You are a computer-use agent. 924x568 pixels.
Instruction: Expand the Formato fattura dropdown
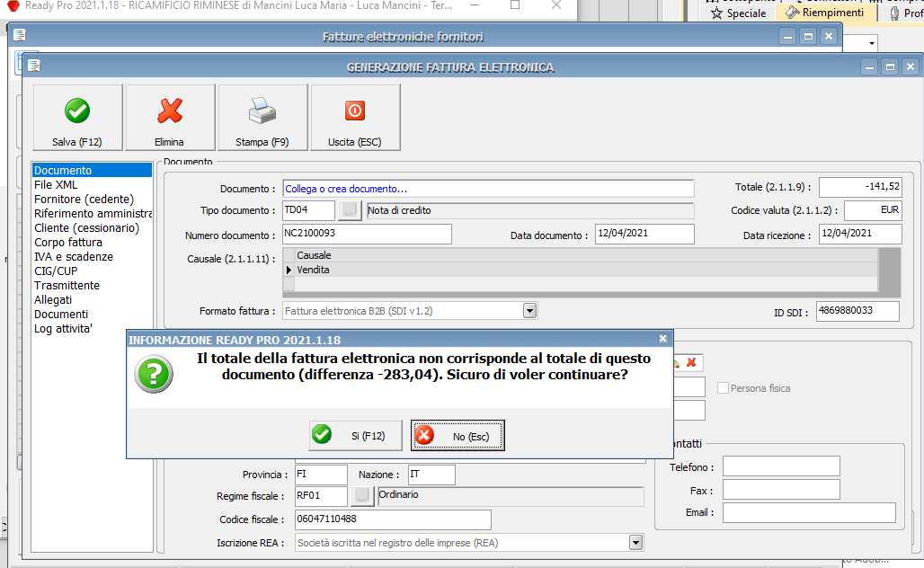pyautogui.click(x=529, y=311)
